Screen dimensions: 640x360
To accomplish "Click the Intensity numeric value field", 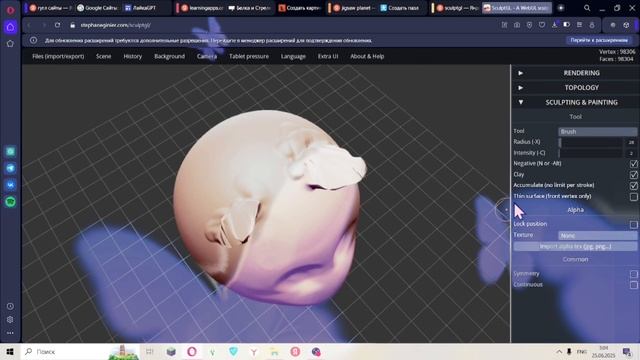I will (x=631, y=153).
